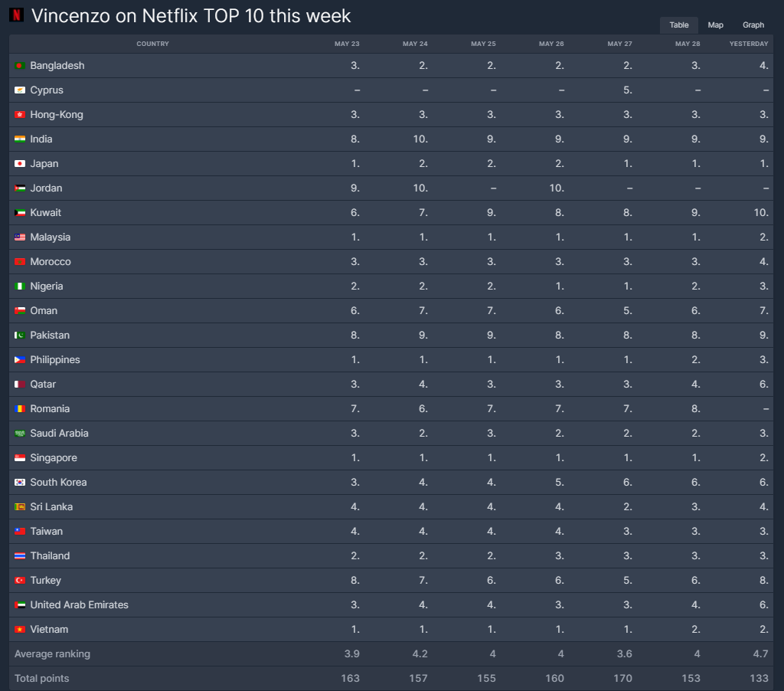Select the Table tab
784x691 pixels.
click(679, 25)
